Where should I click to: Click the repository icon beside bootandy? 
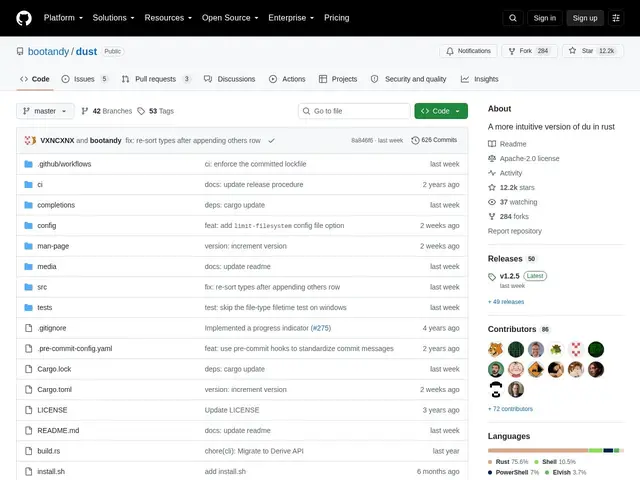[20, 51]
